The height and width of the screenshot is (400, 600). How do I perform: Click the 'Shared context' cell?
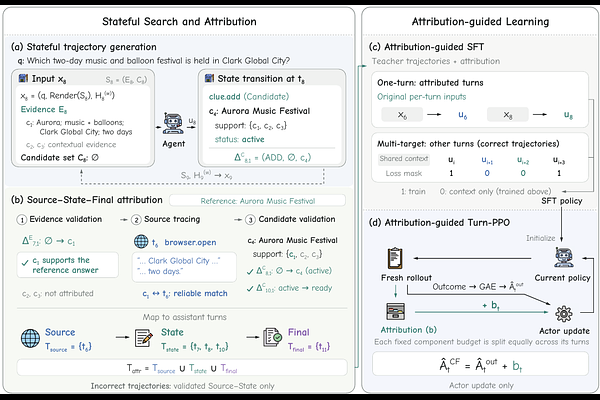[x=404, y=159]
